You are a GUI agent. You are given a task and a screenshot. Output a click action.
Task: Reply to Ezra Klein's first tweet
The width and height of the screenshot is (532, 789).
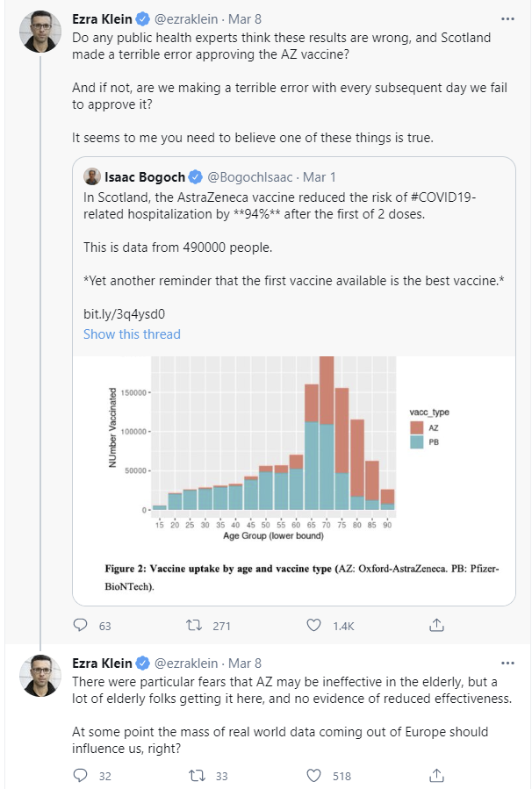click(x=80, y=626)
